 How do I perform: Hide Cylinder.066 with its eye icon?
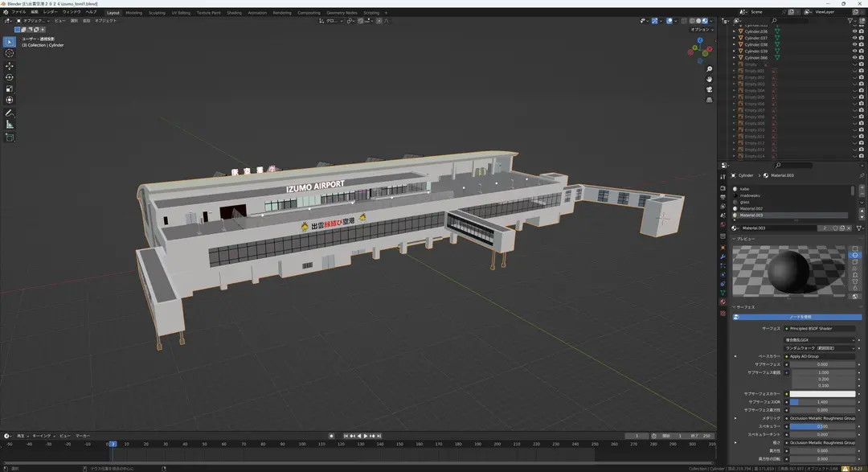coord(854,58)
